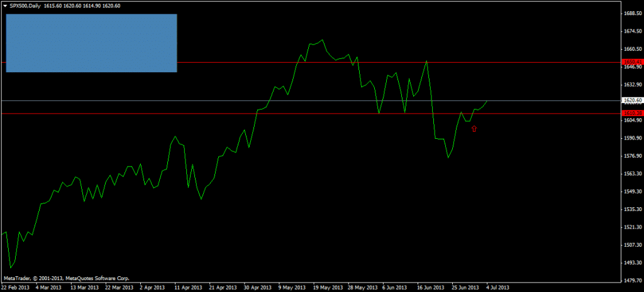644x292 pixels.
Task: Click the 4 Jul 2013 date label
Action: pyautogui.click(x=498, y=288)
